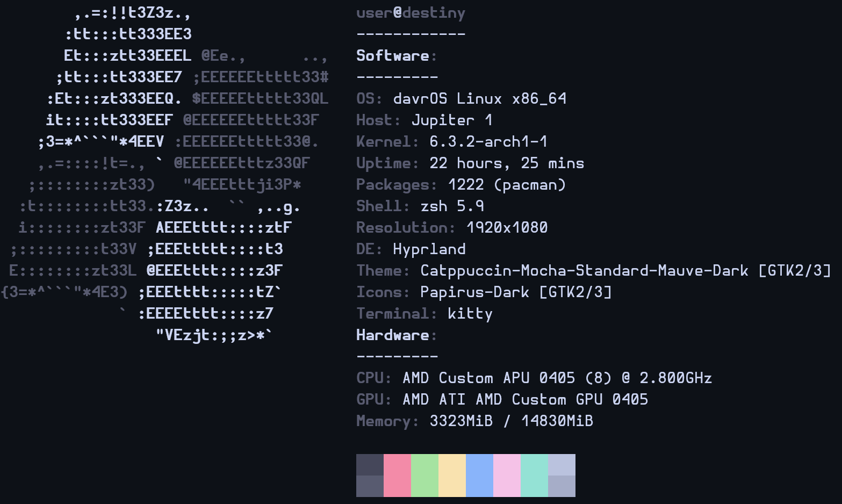
Task: Select the 'Catppuccin-Mocha-Standard-Mauve-Dark [GTK2/3]' value
Action: tap(625, 271)
